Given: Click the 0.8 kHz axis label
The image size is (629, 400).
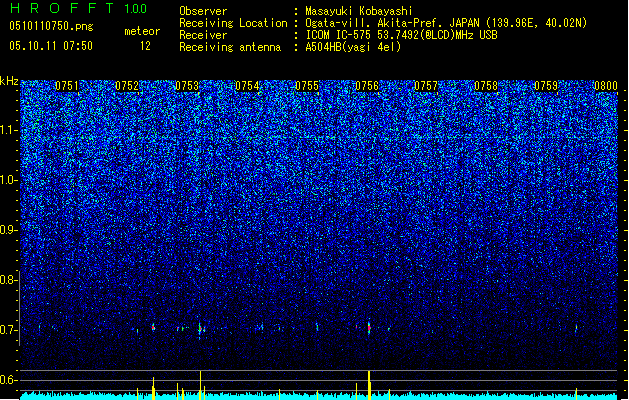Looking at the screenshot, I should click(x=8, y=280).
